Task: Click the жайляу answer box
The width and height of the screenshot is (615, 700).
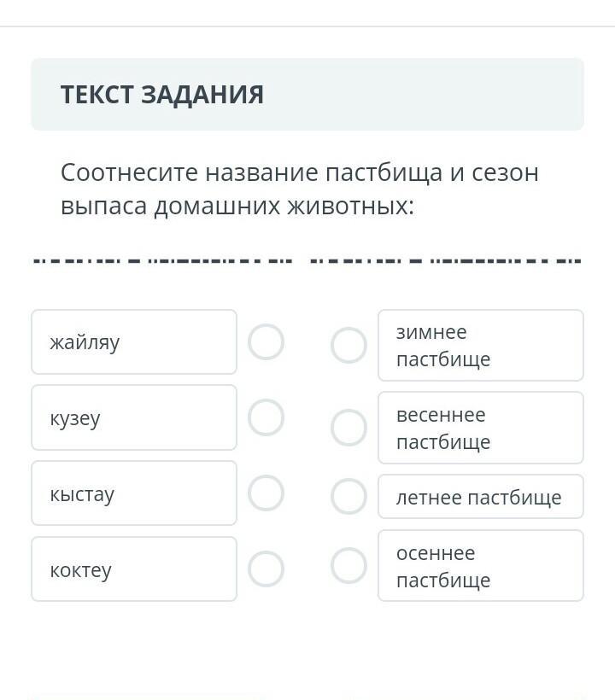Action: pyautogui.click(x=134, y=342)
